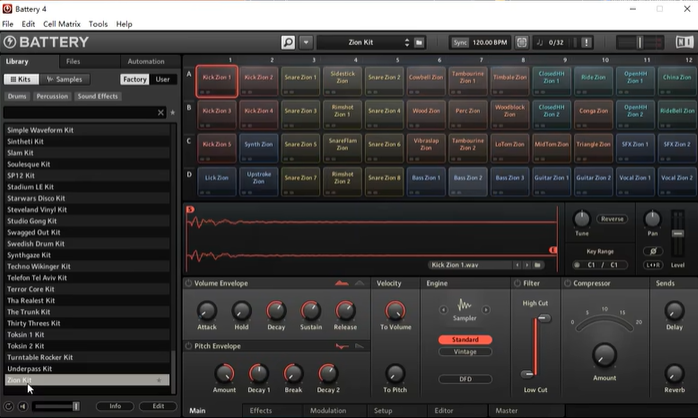The width and height of the screenshot is (698, 418).
Task: Filter favorites with the star icon
Action: point(173,113)
